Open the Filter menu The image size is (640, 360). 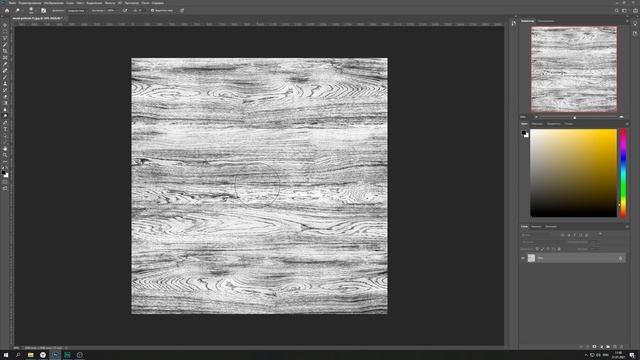pyautogui.click(x=110, y=3)
